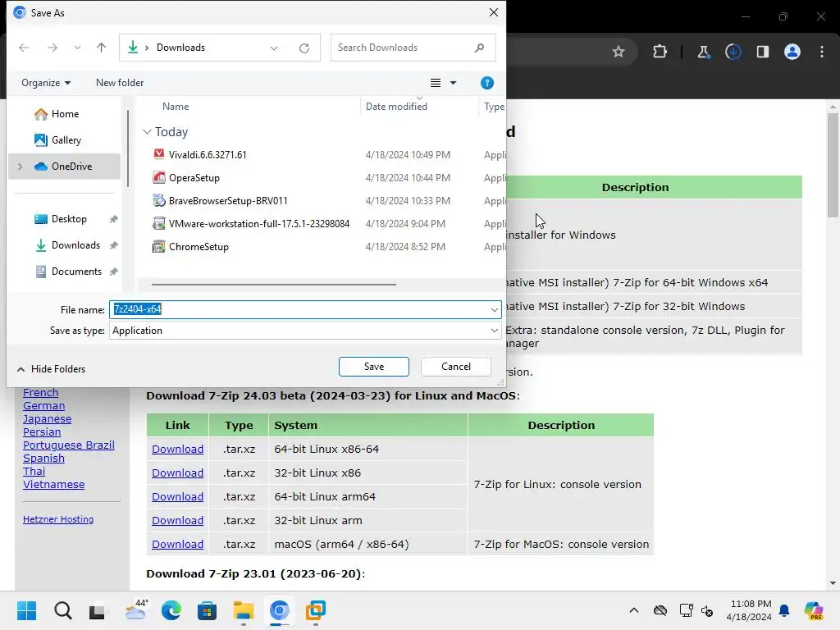Go up one folder level arrow
Viewport: 840px width, 630px height.
pyautogui.click(x=101, y=48)
